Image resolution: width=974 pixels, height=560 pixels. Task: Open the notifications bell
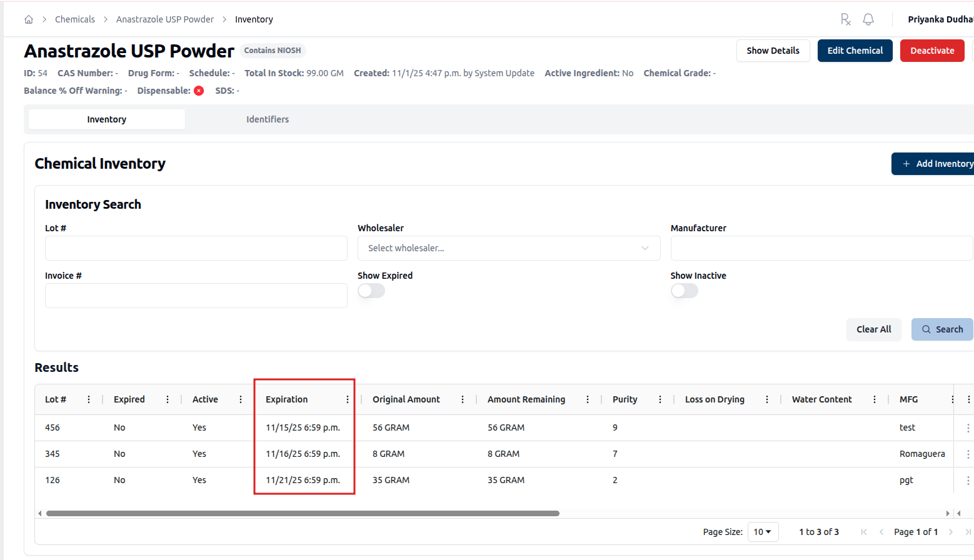(x=868, y=19)
